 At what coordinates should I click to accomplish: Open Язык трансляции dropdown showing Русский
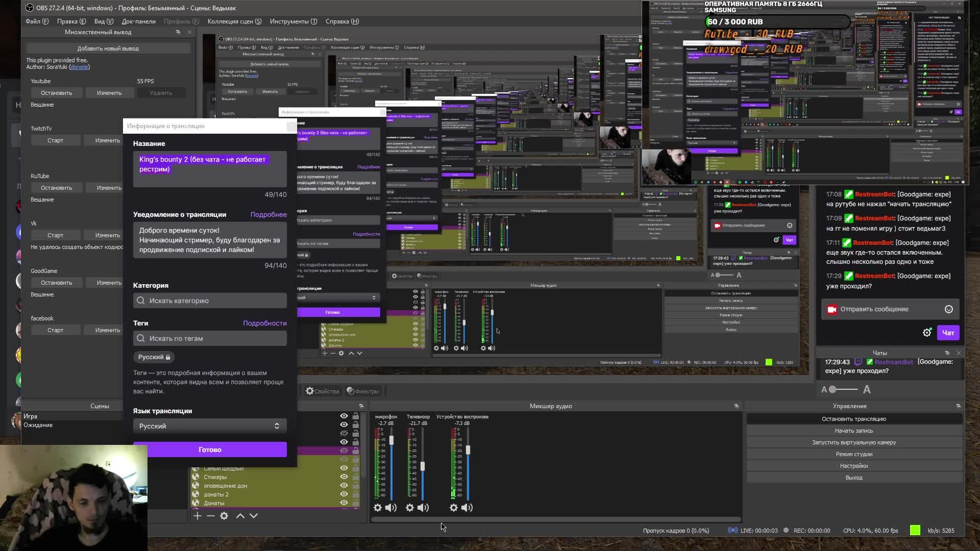click(x=210, y=426)
